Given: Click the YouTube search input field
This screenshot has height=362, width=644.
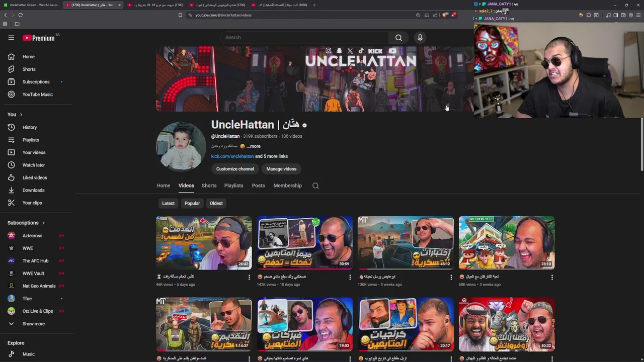Looking at the screenshot, I should tap(304, 38).
